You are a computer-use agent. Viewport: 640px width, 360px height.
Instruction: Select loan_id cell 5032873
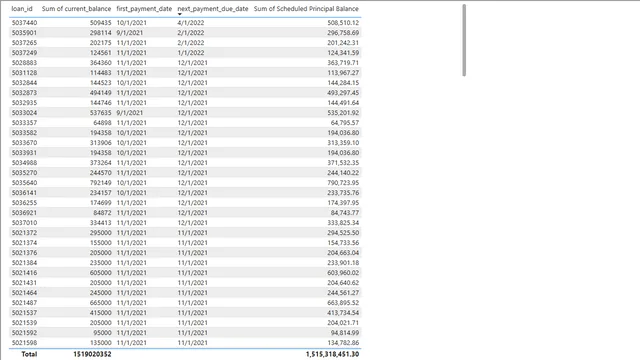24,93
